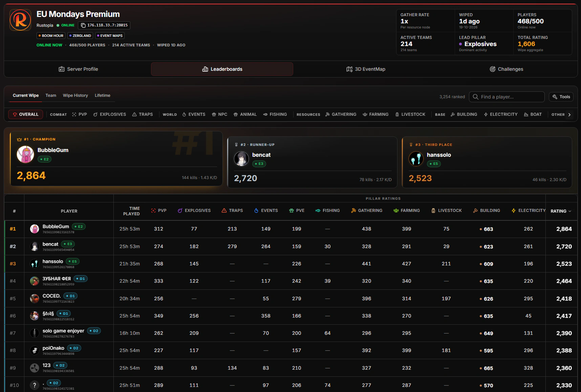This screenshot has height=392, width=581.
Task: Click the Overall trophy icon
Action: click(x=15, y=114)
